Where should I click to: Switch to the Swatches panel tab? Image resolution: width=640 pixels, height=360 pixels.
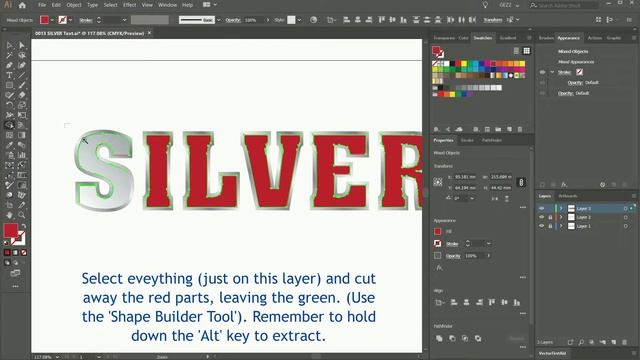pyautogui.click(x=482, y=38)
